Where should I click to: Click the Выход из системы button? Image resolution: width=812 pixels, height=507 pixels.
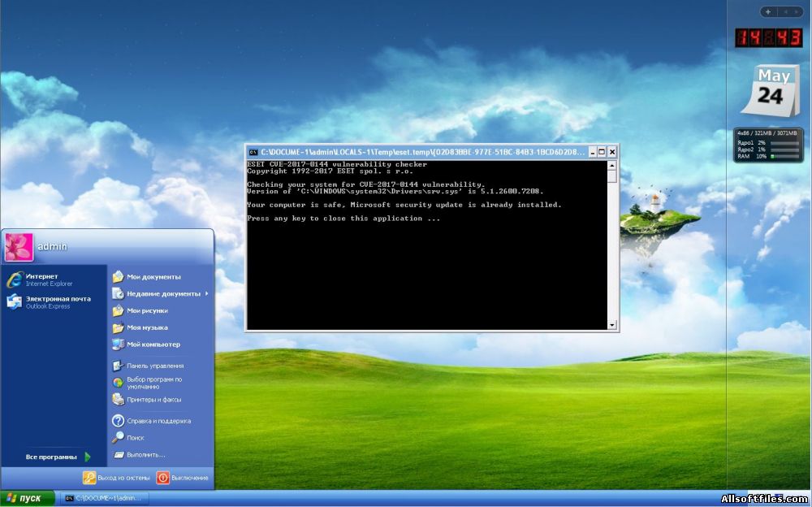[117, 478]
